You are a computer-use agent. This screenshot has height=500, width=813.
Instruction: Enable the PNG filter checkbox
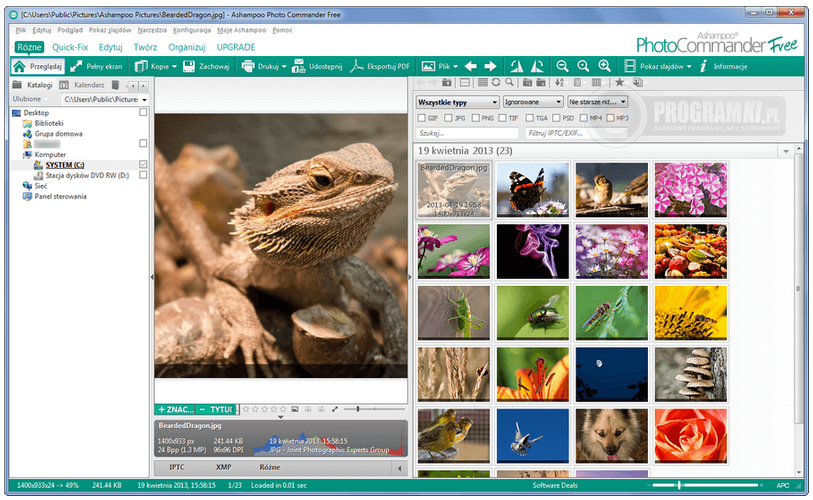(x=475, y=118)
